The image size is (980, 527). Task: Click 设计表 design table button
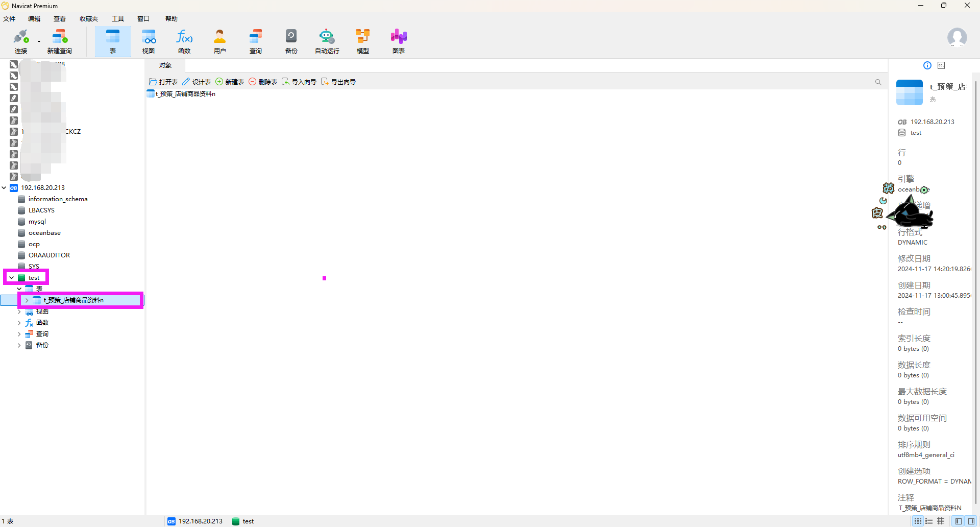pyautogui.click(x=197, y=82)
